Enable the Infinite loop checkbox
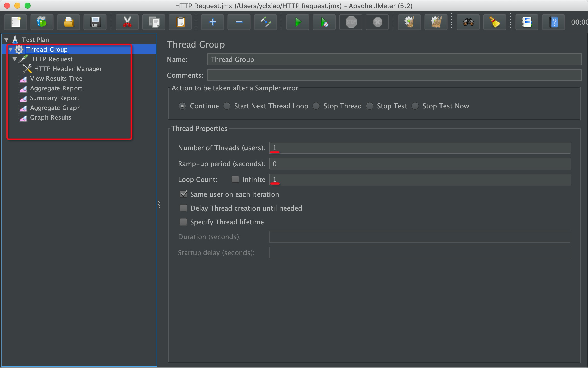Screen dimensions: 588x368 pos(235,179)
